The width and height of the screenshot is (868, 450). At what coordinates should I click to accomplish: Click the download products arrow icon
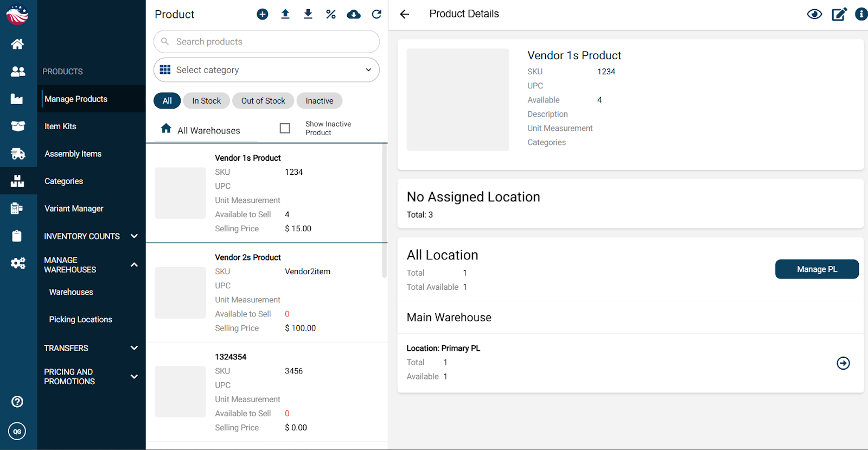click(308, 14)
